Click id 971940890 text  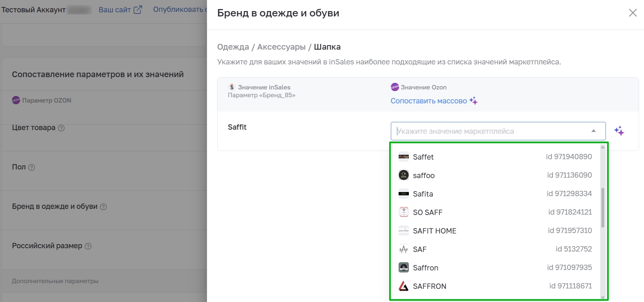[569, 157]
